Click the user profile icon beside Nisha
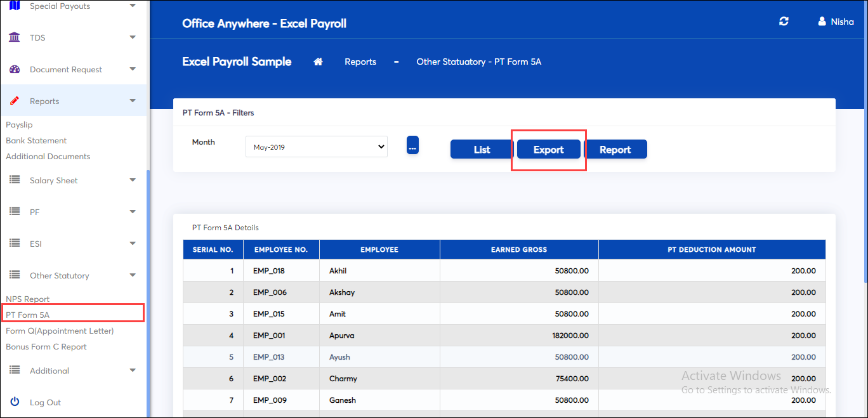Viewport: 868px width, 418px height. click(x=822, y=21)
